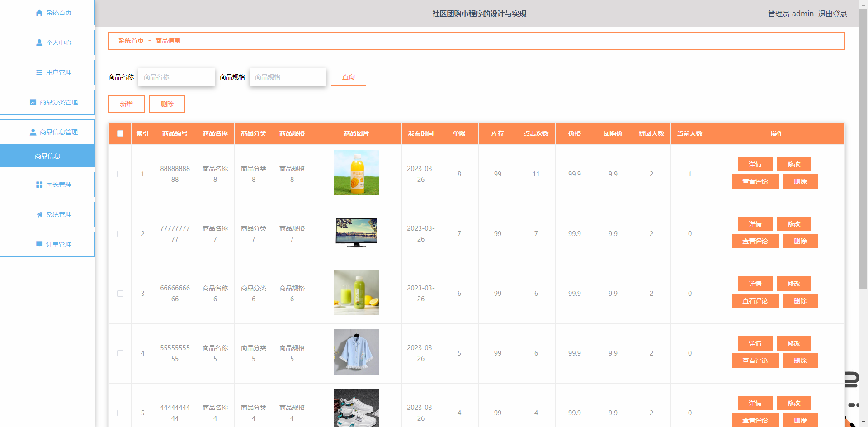Click the monitor icon beside 订单管理
This screenshot has height=427, width=868.
click(x=39, y=244)
